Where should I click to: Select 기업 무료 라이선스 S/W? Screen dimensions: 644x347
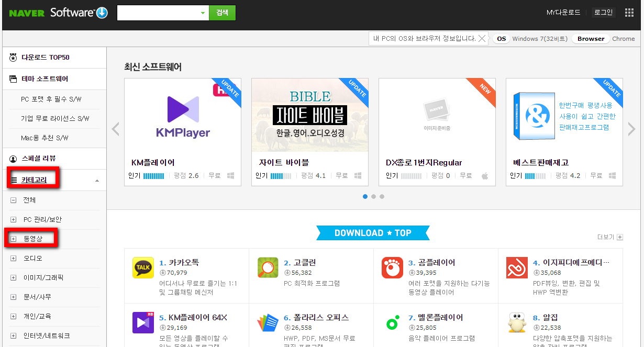point(55,119)
